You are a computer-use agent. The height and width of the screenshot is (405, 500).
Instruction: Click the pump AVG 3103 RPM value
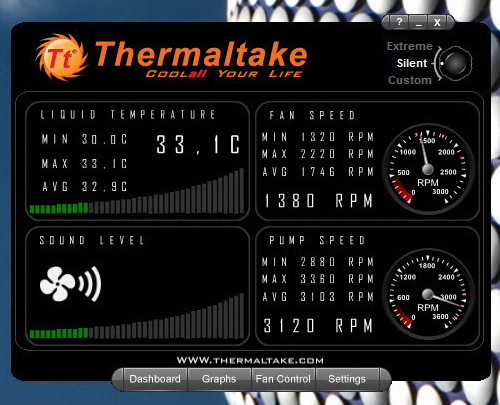point(318,297)
